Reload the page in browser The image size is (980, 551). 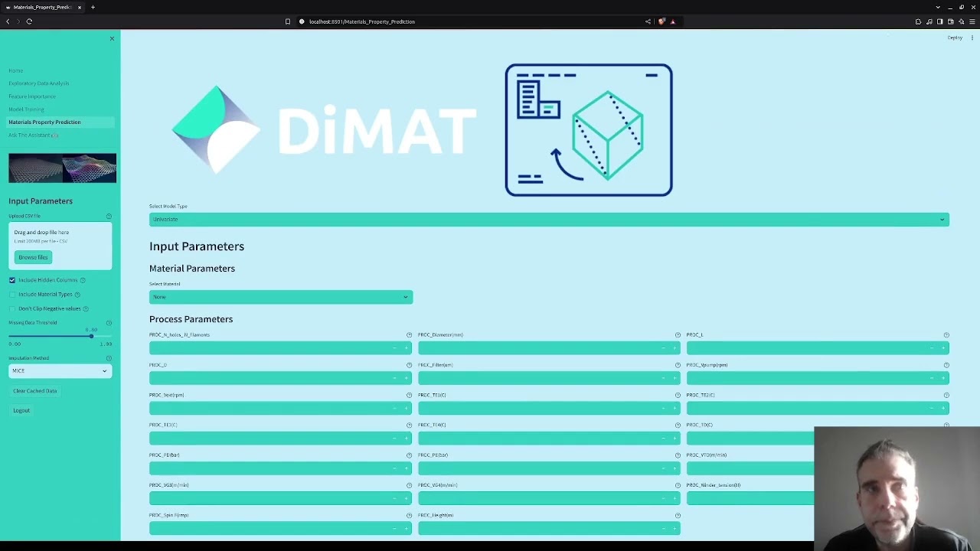29,21
